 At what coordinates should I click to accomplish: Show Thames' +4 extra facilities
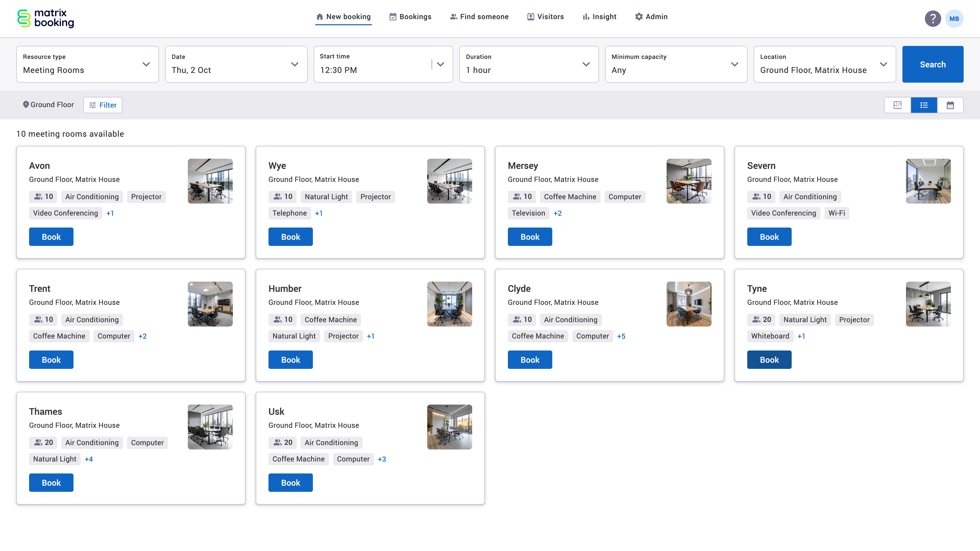[89, 459]
